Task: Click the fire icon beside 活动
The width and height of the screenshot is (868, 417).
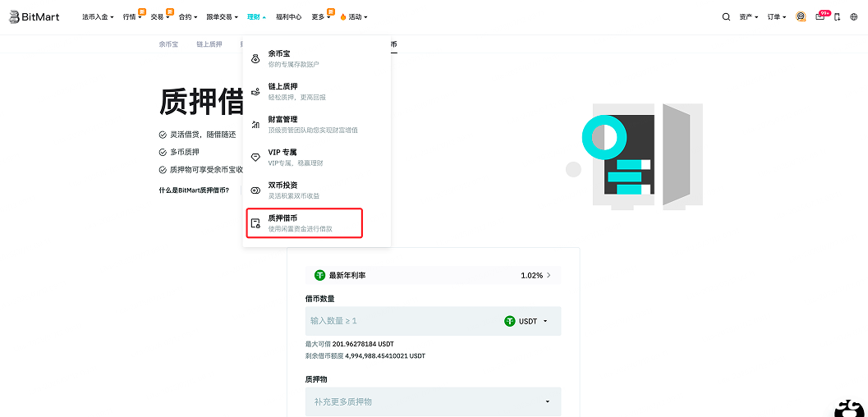Action: tap(343, 17)
